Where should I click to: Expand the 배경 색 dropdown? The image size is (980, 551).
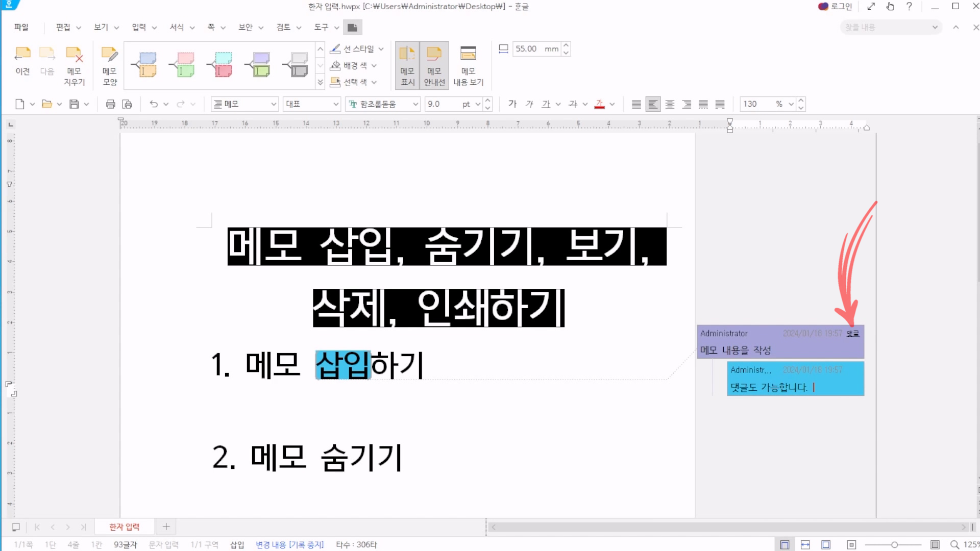click(374, 66)
